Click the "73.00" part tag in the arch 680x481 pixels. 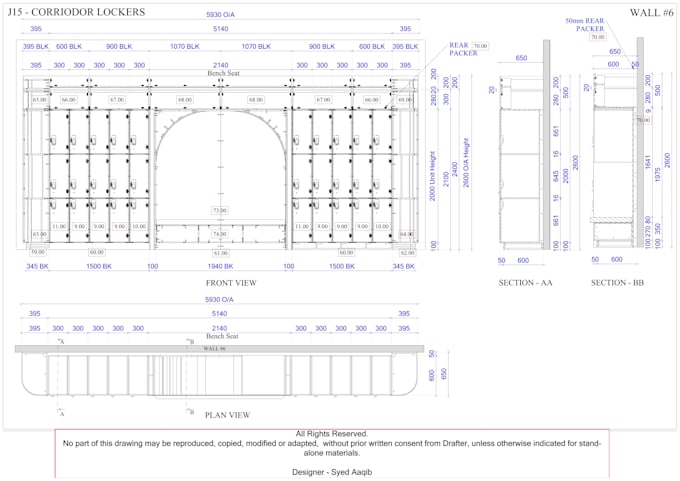pyautogui.click(x=219, y=210)
